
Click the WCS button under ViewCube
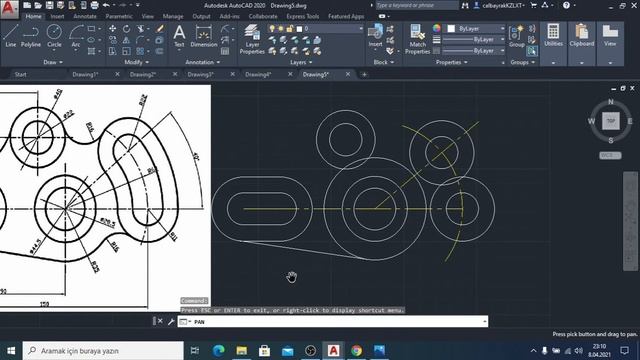(610, 156)
